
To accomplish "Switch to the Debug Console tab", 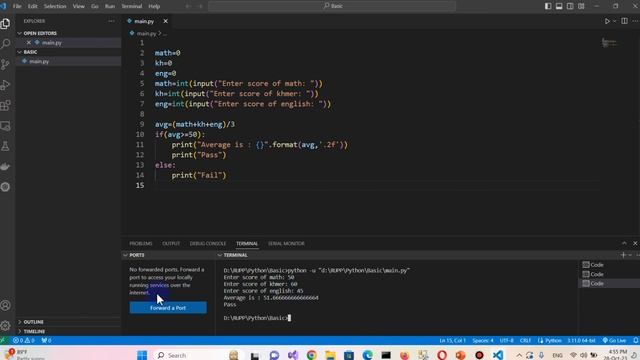I will point(208,243).
